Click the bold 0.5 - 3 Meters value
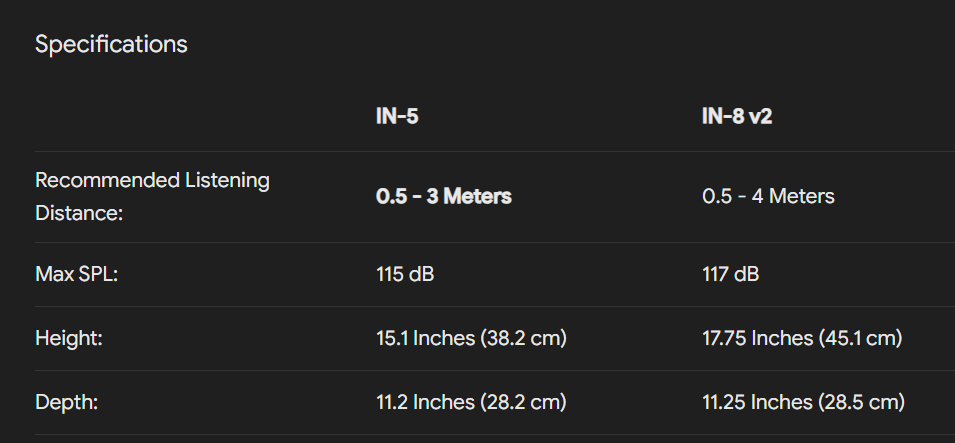Image resolution: width=955 pixels, height=443 pixels. (443, 196)
